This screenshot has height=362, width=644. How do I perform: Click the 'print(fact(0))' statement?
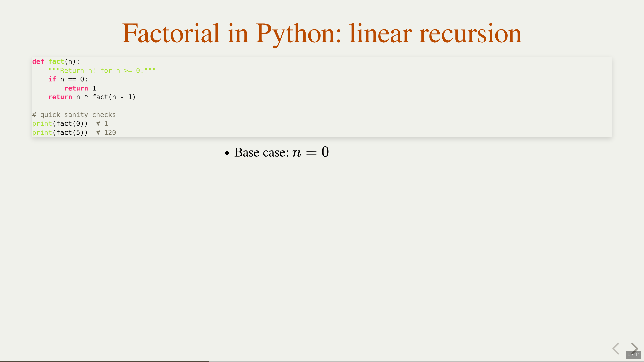coord(60,123)
